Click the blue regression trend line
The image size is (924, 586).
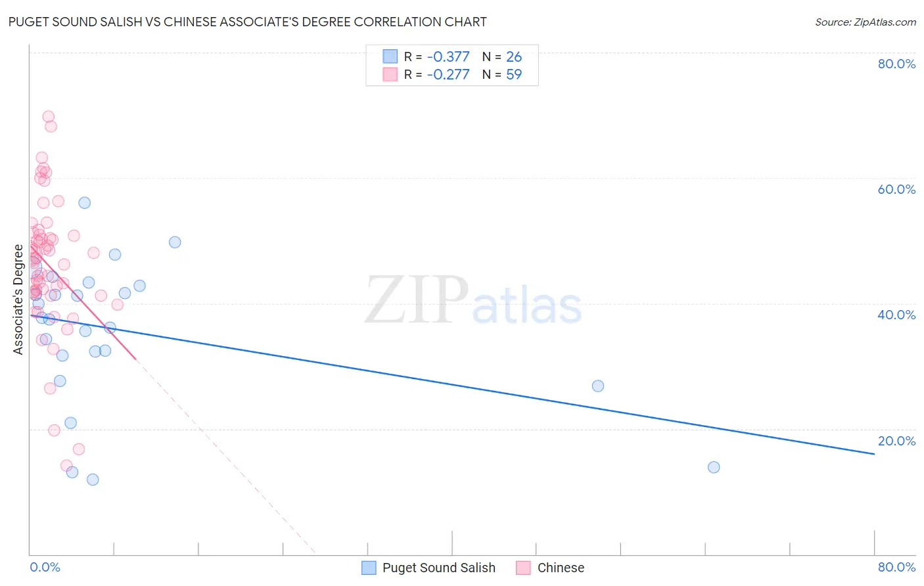coord(452,384)
